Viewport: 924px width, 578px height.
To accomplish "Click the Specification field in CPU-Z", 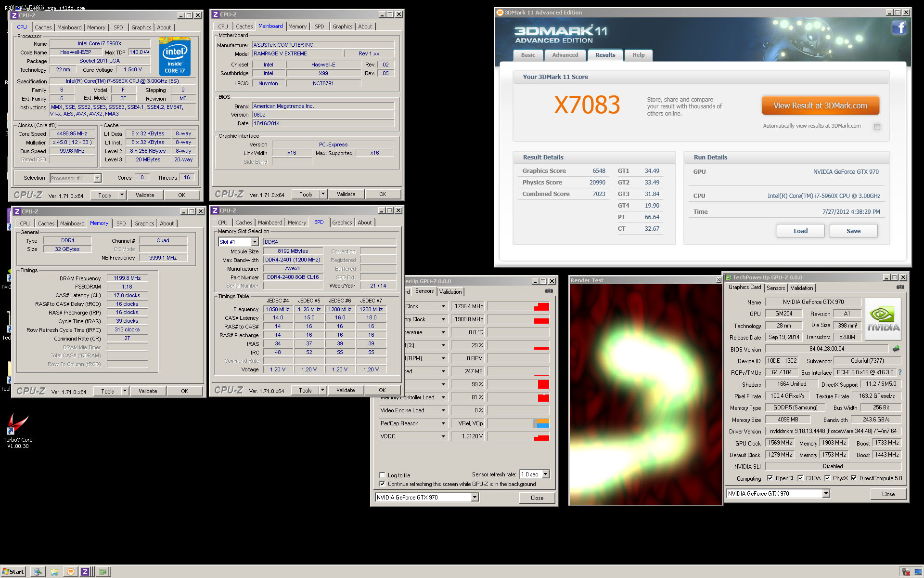I will pyautogui.click(x=122, y=81).
